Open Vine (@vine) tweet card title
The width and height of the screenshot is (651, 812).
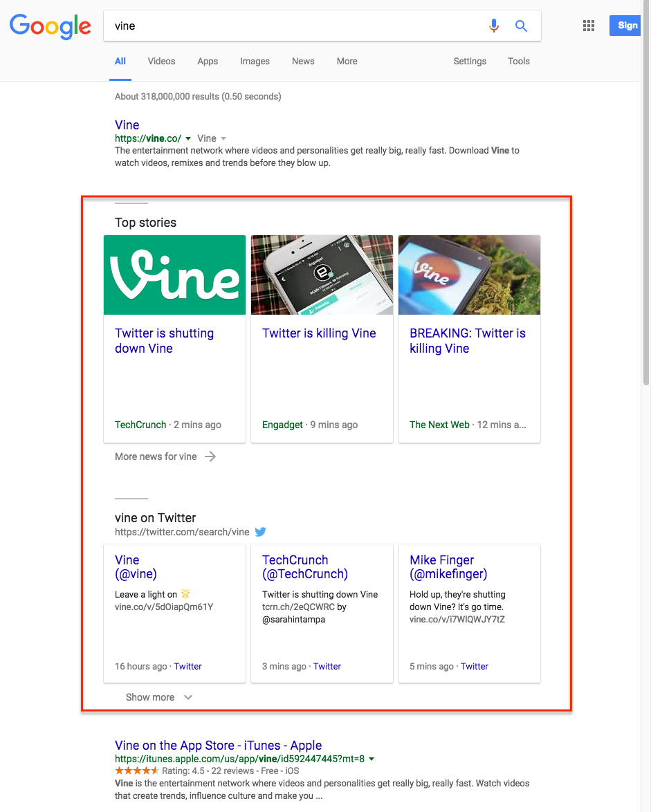pyautogui.click(x=136, y=567)
